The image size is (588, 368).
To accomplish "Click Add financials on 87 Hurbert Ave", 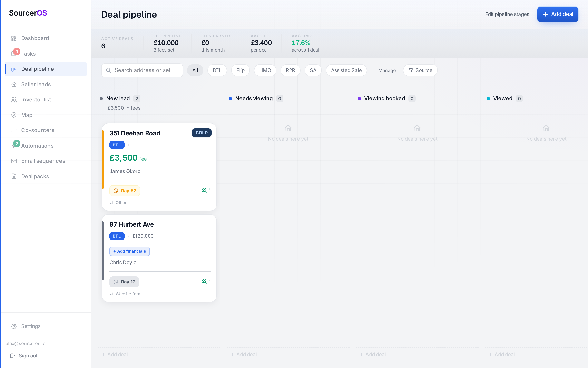I will click(129, 251).
